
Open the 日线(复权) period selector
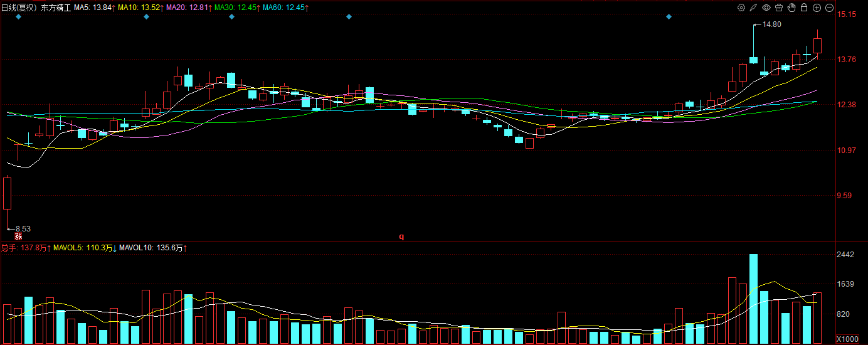(x=19, y=7)
